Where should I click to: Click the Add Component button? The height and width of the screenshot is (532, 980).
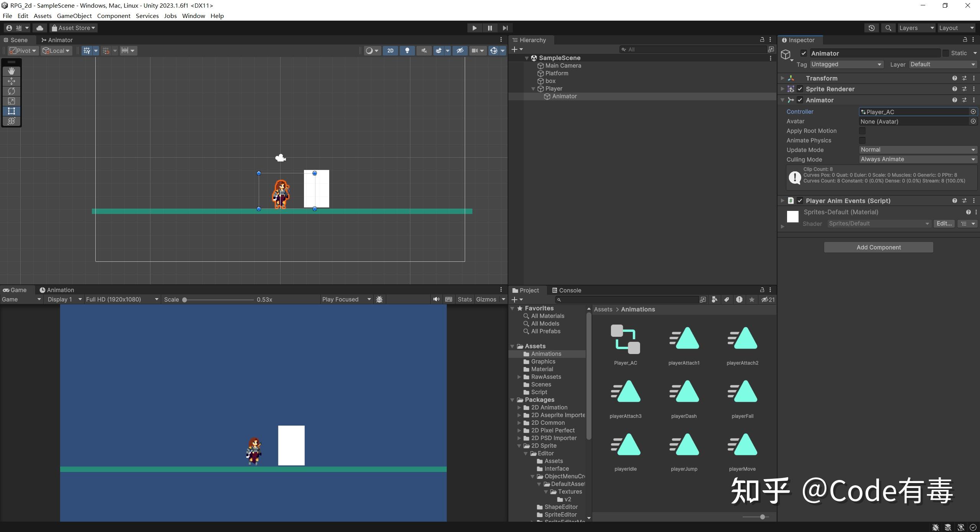click(878, 247)
